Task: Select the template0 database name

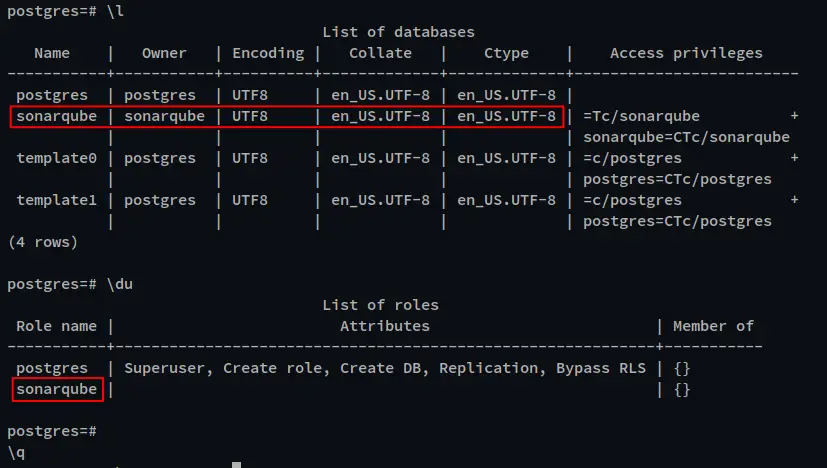Action: point(56,158)
